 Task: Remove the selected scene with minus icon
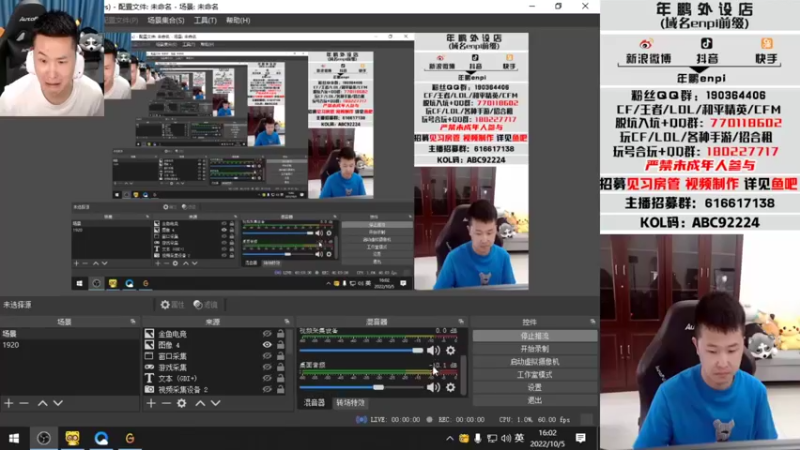24,403
